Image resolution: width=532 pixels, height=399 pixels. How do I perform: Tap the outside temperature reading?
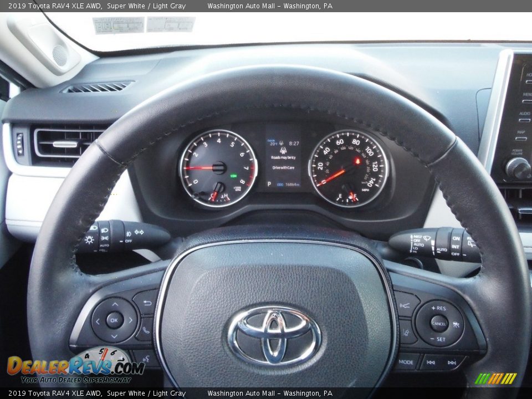(273, 143)
